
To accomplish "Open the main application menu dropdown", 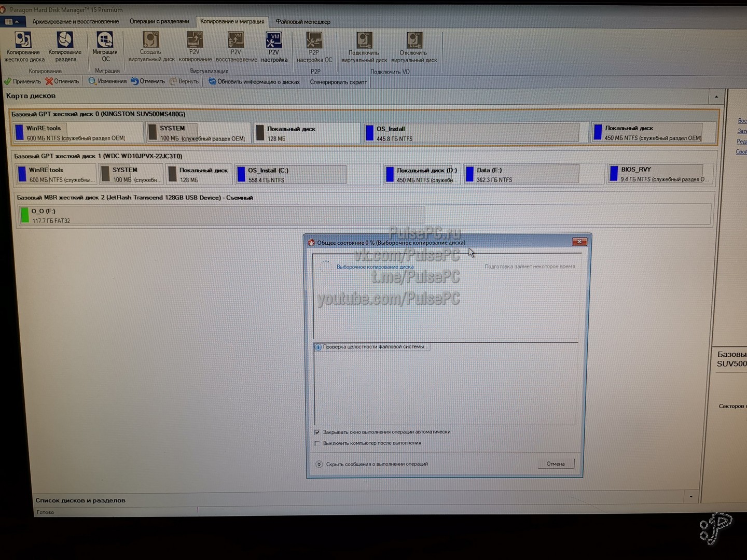I will [11, 22].
